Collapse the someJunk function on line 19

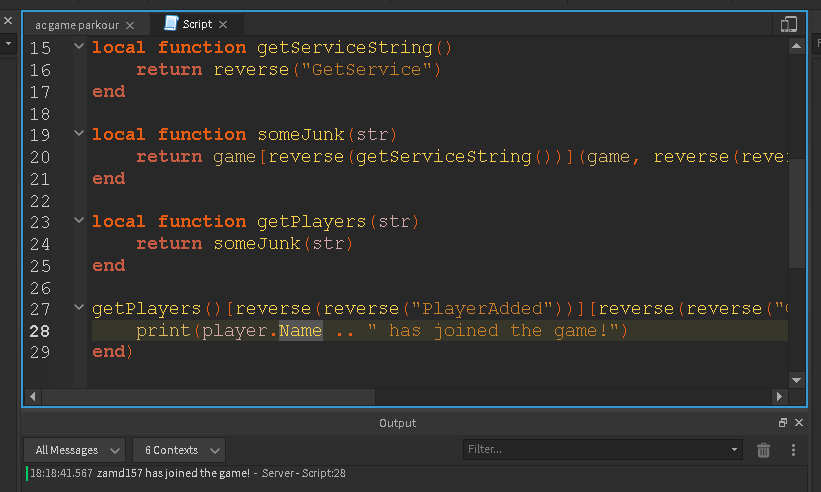point(79,133)
